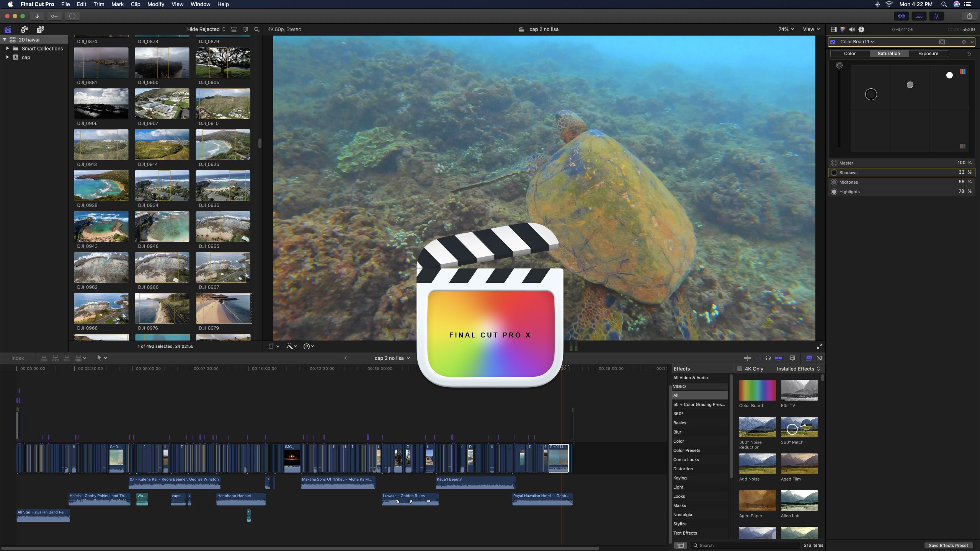The height and width of the screenshot is (551, 980).
Task: Open the Trim menu
Action: [x=99, y=4]
